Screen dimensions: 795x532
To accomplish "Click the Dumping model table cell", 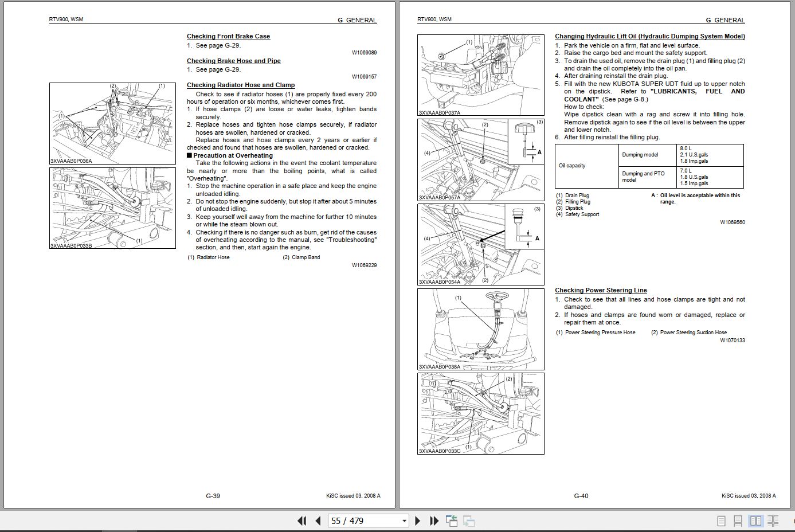I will point(648,155).
